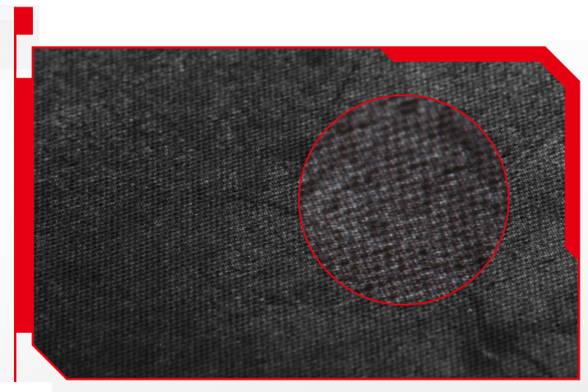Click the red vertical bar on right edge

click(x=572, y=156)
